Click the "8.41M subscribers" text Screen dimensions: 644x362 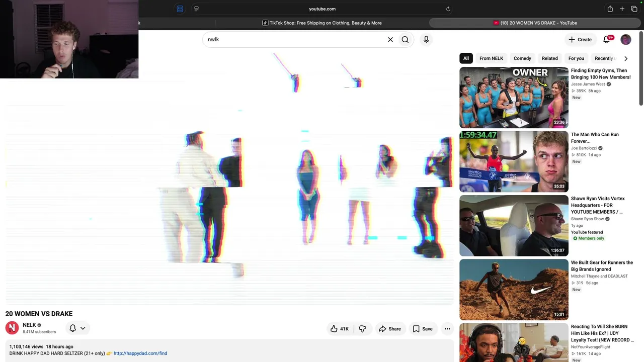[x=39, y=332]
